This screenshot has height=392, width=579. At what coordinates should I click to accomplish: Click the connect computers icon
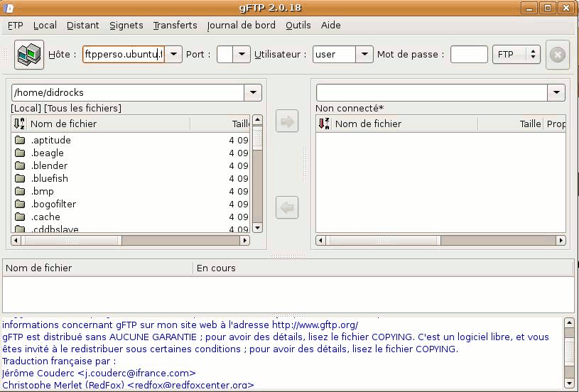29,55
